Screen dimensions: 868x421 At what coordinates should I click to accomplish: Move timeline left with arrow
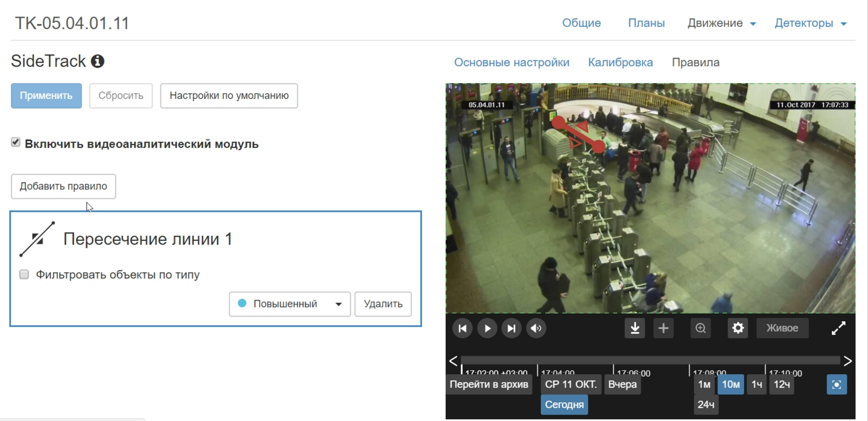coord(453,361)
